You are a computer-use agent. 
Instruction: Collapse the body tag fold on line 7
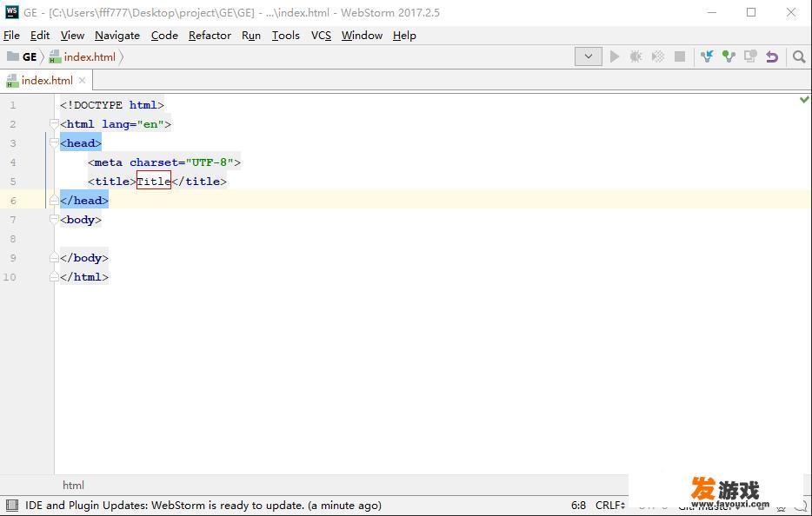54,220
